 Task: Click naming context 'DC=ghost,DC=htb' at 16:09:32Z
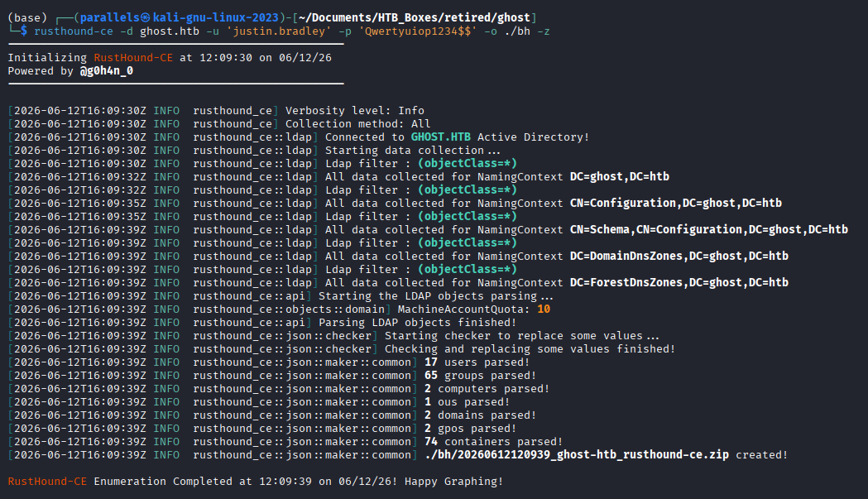pyautogui.click(x=620, y=176)
